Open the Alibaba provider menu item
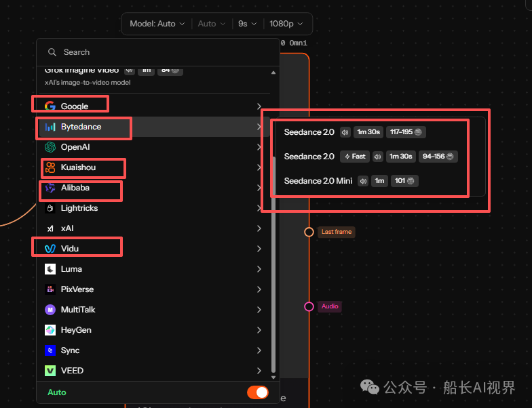 coord(155,188)
